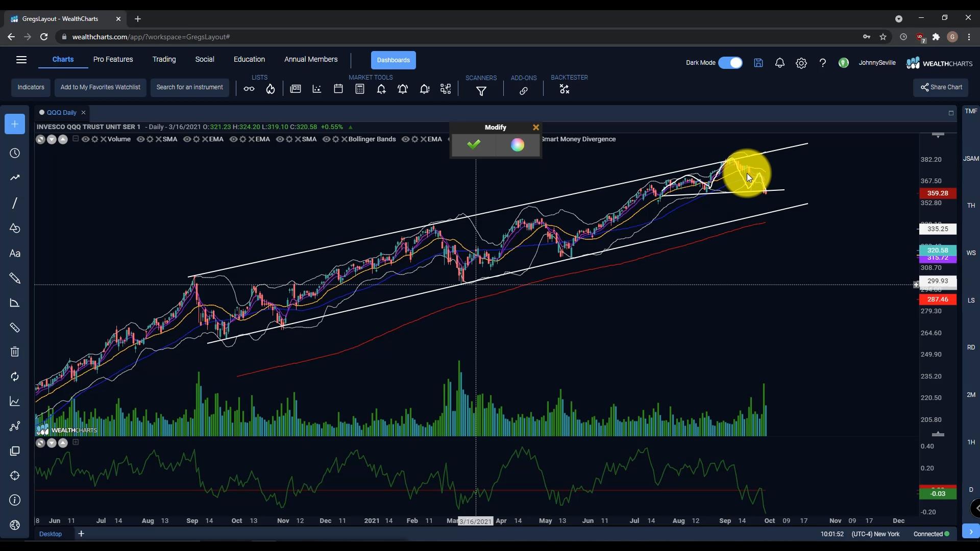Viewport: 980px width, 551px height.
Task: Open the calendar icon in Market Tools
Action: [338, 89]
